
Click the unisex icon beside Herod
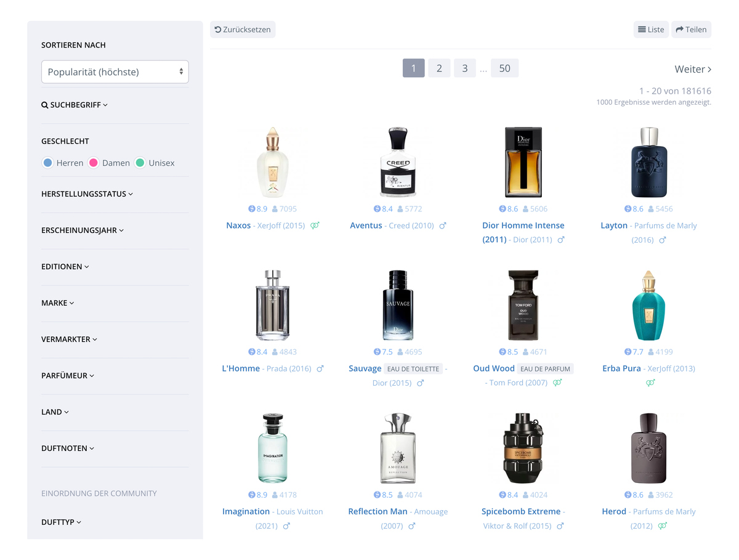[x=662, y=526]
